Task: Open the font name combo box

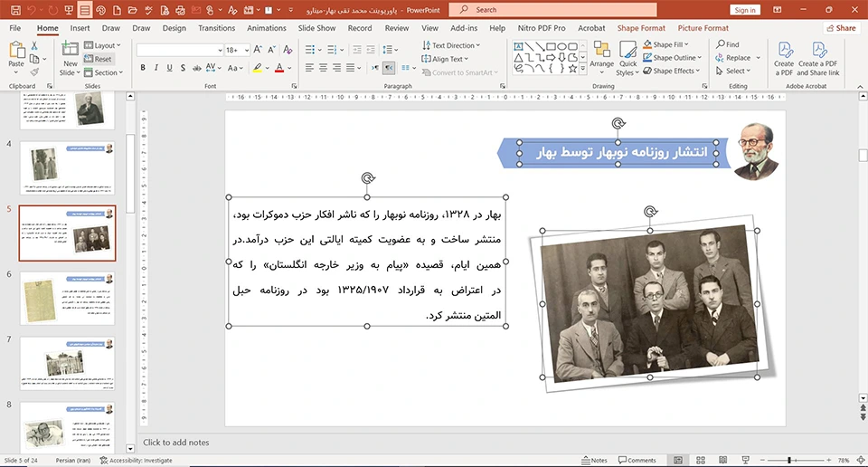Action: pyautogui.click(x=180, y=50)
